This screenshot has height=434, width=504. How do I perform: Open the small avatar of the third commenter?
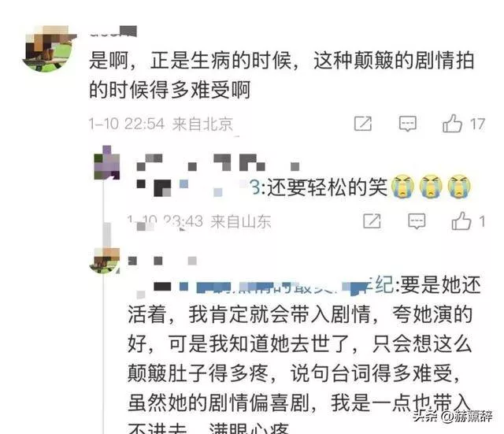click(x=105, y=261)
